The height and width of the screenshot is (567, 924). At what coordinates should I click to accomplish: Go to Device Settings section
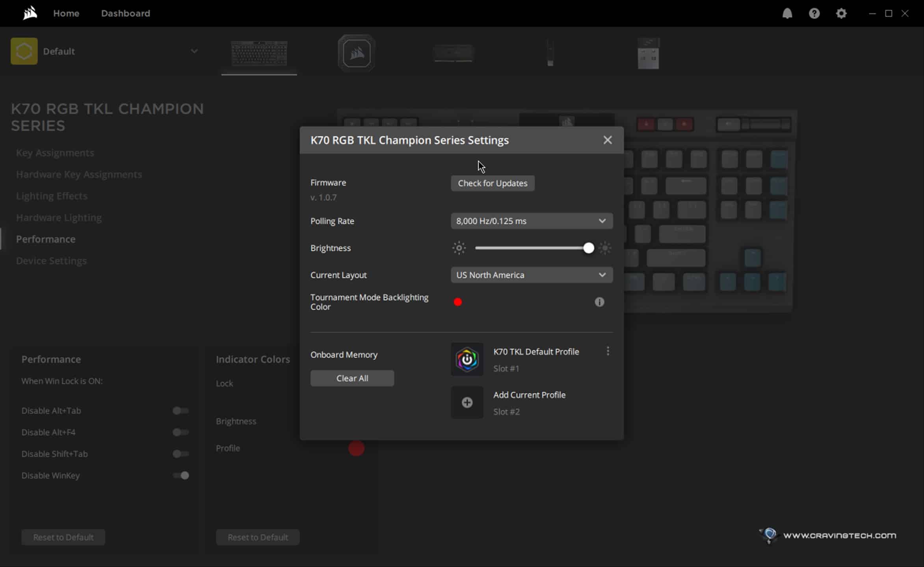[51, 261]
